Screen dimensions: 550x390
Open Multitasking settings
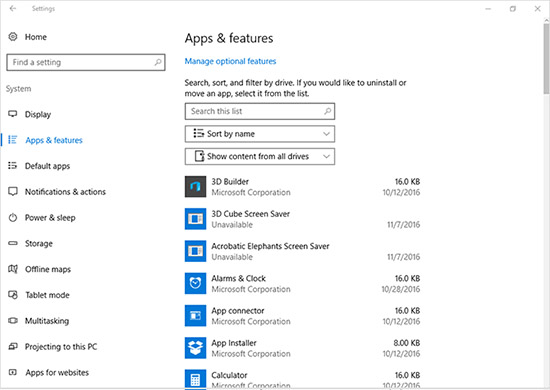(47, 321)
